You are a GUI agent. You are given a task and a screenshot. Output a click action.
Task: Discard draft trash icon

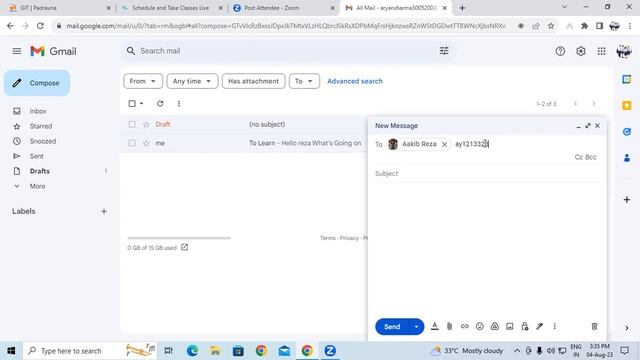594,326
